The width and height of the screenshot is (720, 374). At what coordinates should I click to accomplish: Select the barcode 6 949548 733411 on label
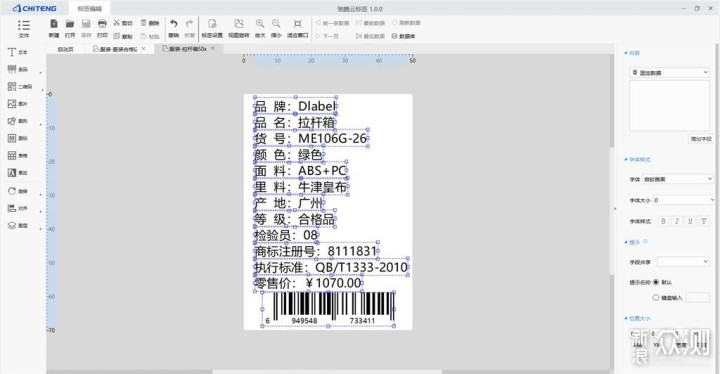pyautogui.click(x=328, y=309)
